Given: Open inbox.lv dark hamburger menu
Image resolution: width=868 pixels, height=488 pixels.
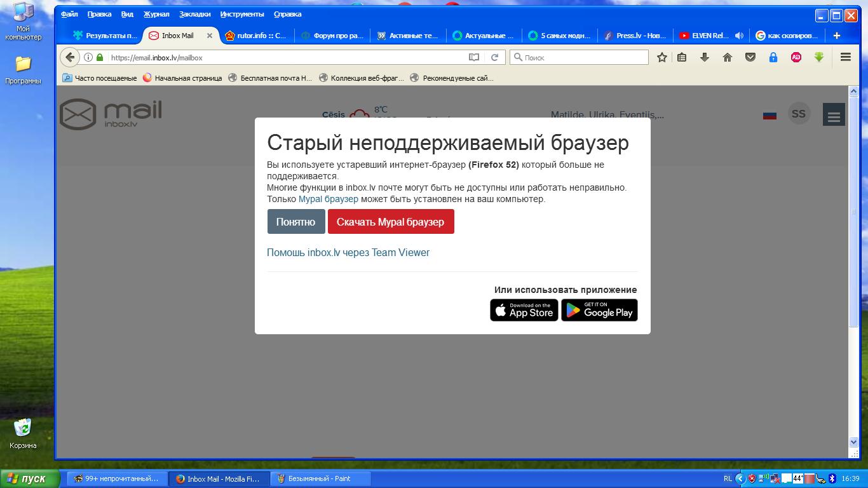Looking at the screenshot, I should [x=834, y=114].
